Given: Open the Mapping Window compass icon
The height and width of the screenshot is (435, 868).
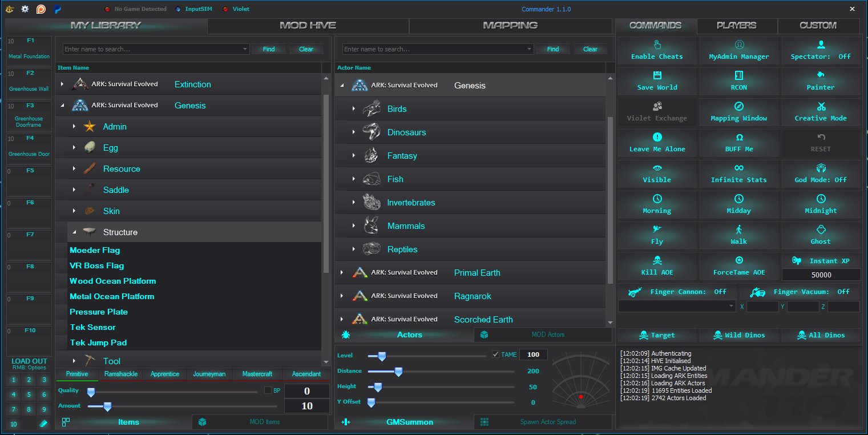Looking at the screenshot, I should coord(738,106).
